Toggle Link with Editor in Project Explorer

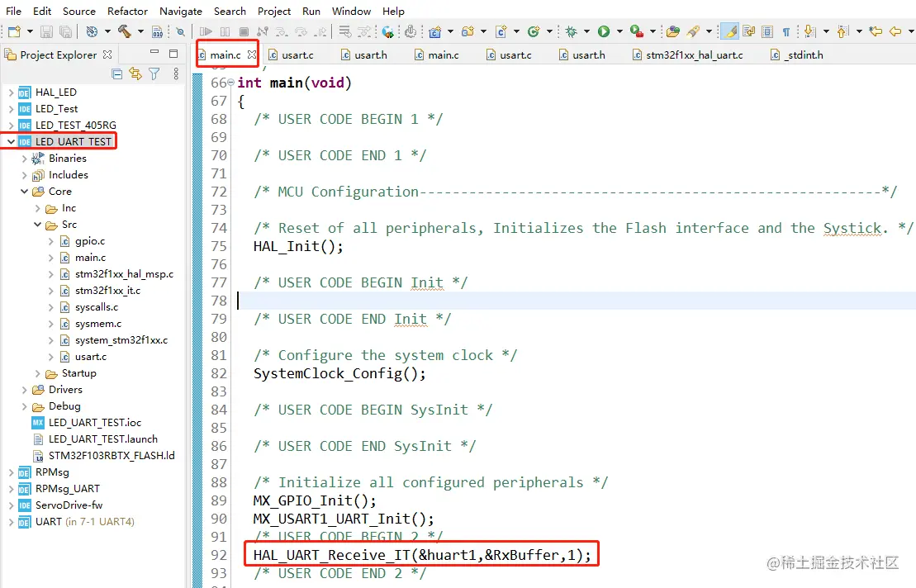(x=135, y=73)
